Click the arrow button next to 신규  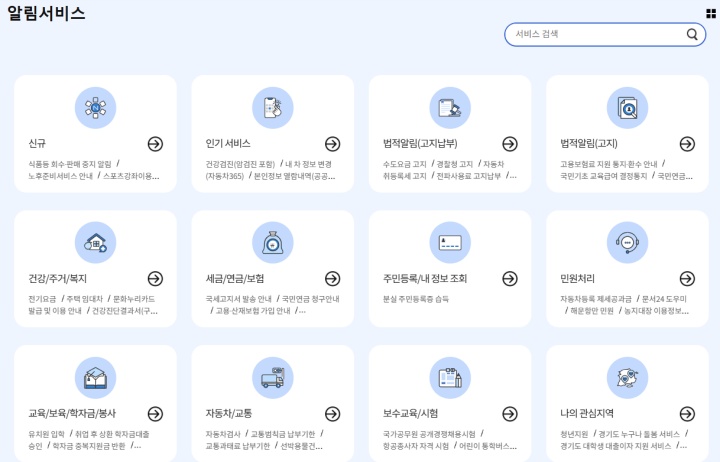click(155, 144)
